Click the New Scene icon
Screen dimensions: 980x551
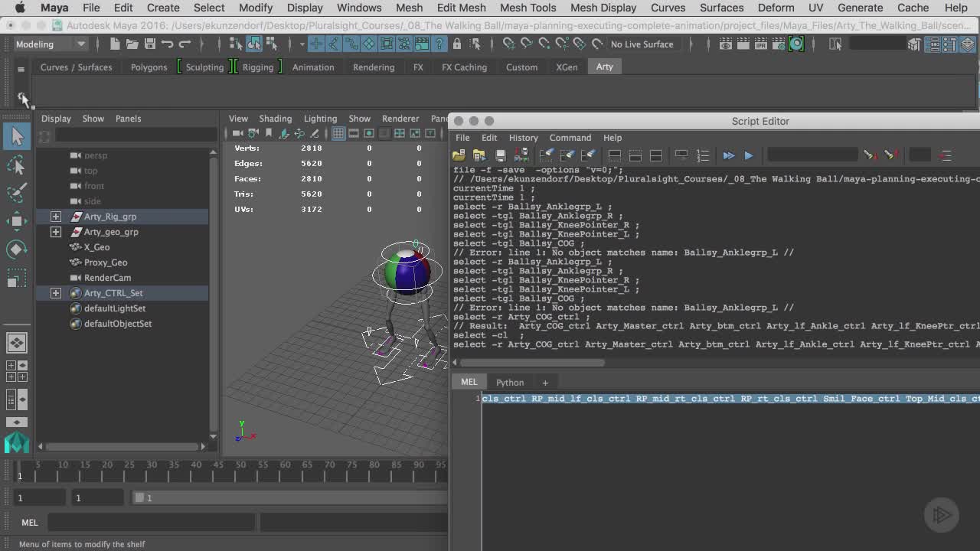click(114, 44)
